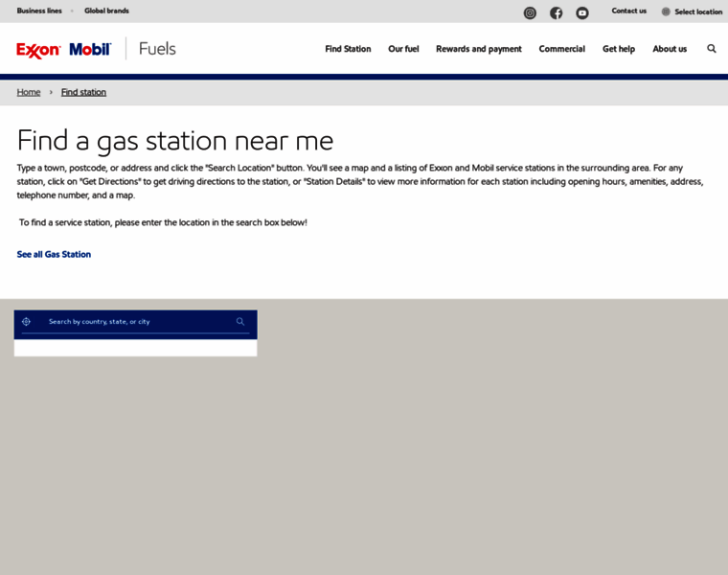Go to Home breadcrumb link
The height and width of the screenshot is (575, 728).
pos(29,92)
